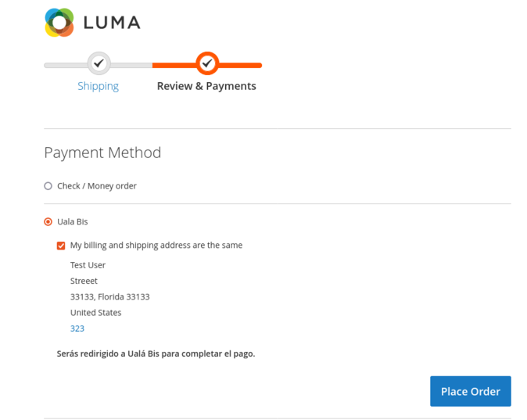Click the 'Test User' address name line
This screenshot has height=420, width=527.
tap(88, 265)
